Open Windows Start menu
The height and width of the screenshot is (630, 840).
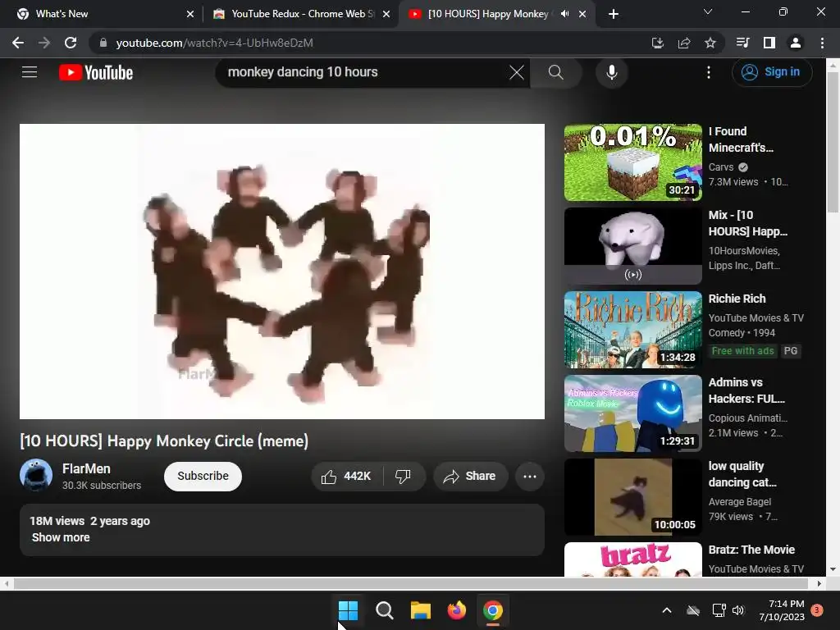click(x=348, y=610)
